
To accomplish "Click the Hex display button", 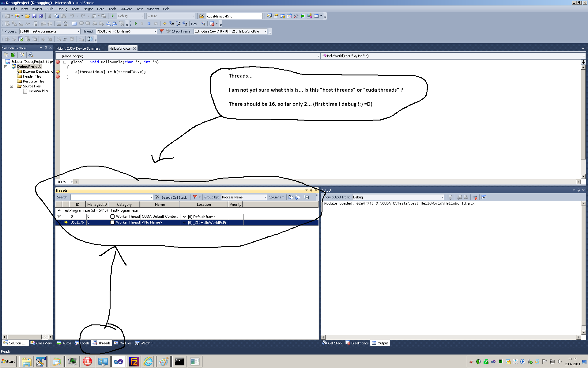I will [x=194, y=24].
